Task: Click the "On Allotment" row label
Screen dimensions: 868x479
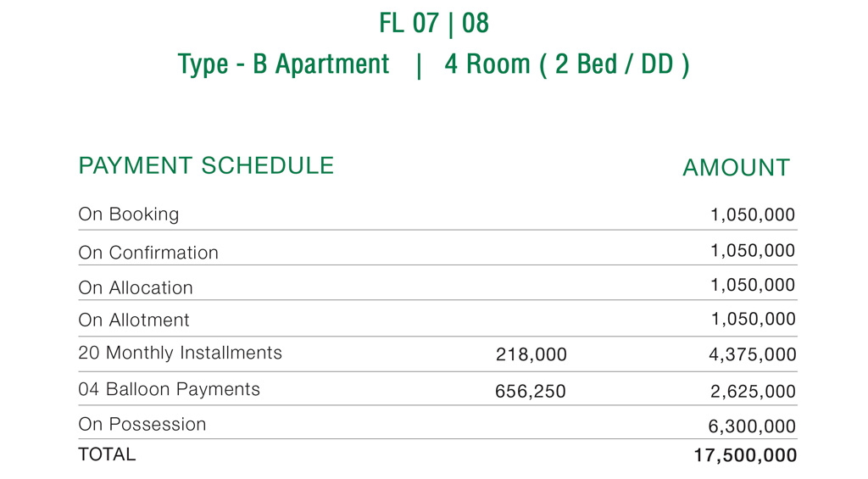Action: click(134, 320)
